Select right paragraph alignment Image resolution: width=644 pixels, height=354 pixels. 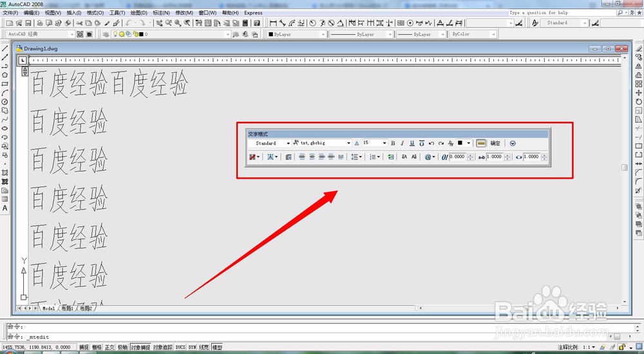pyautogui.click(x=321, y=157)
